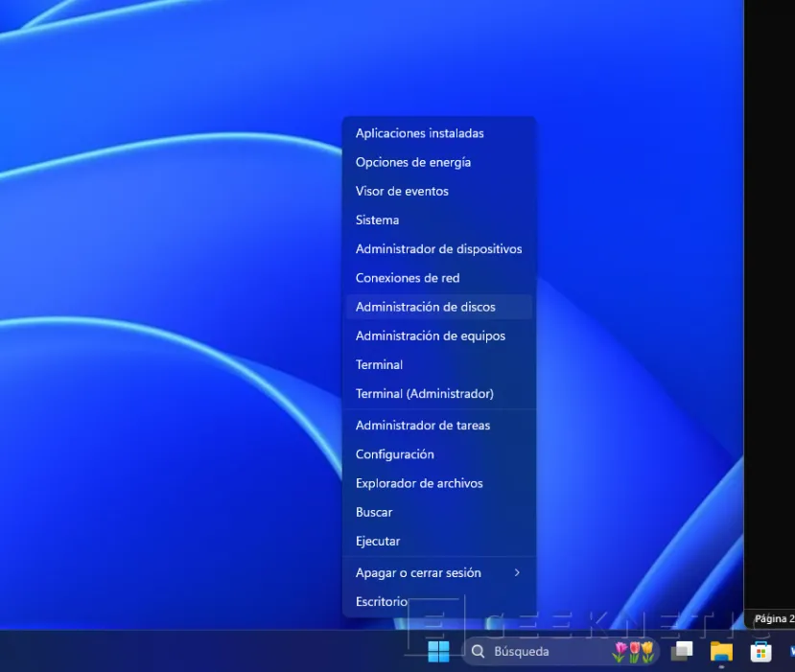Screen dimensions: 795x672
Task: Select Sistema from the menu
Action: click(377, 220)
